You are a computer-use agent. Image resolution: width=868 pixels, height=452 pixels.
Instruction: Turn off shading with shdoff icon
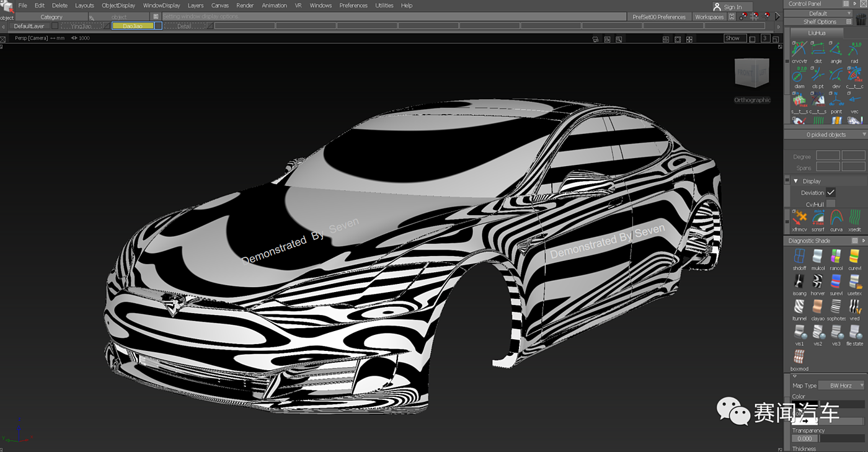pos(799,256)
